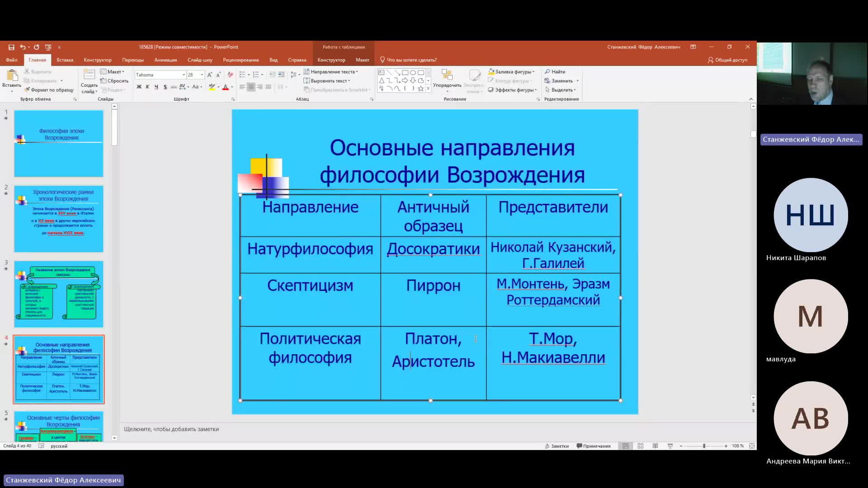Click Найти find button
Viewport: 868px width, 488px height.
click(x=555, y=72)
